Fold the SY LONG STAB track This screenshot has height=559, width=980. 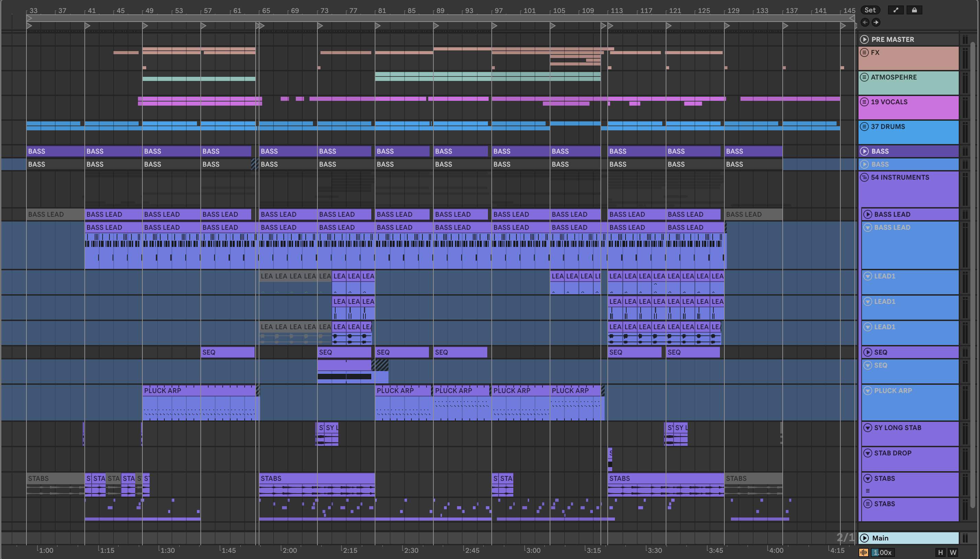pos(867,427)
